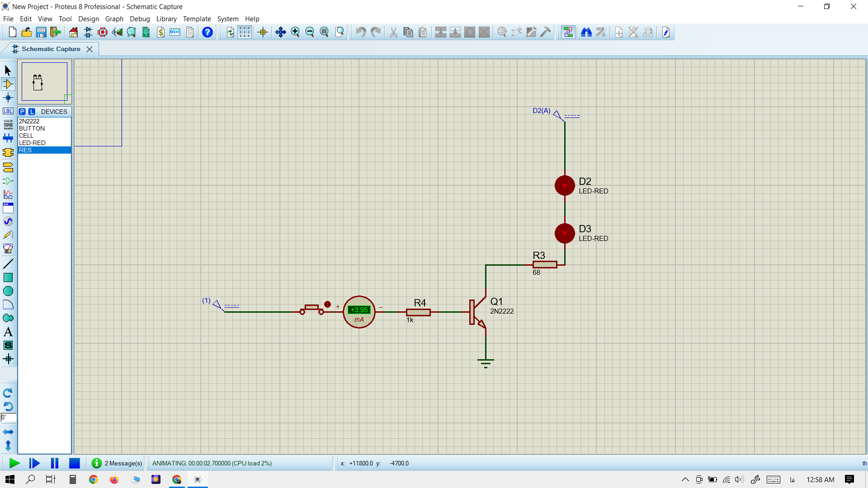The width and height of the screenshot is (868, 488).
Task: Select the Wire Label mode tool
Action: 8,111
